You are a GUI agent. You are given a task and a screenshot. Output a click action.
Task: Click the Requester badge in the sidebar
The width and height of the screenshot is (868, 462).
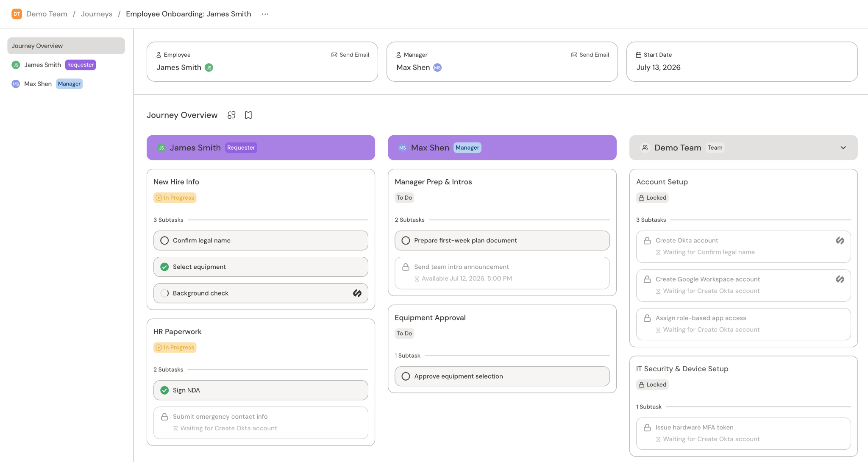coord(81,65)
